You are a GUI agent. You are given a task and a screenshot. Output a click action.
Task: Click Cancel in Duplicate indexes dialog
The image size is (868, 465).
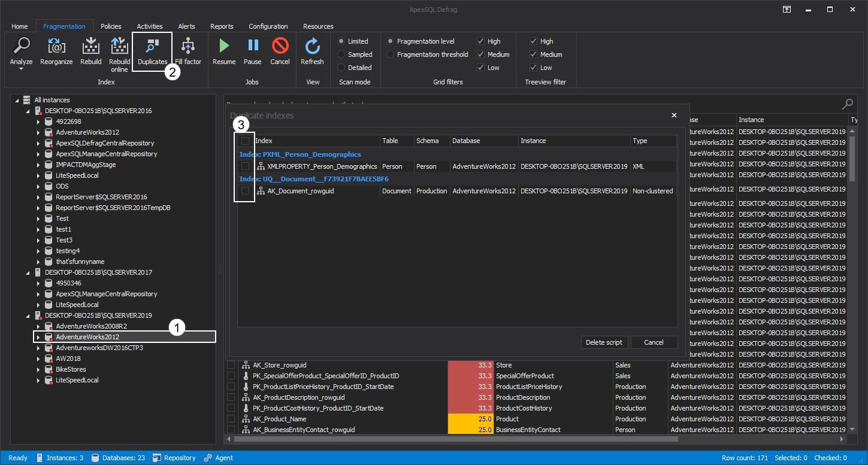coord(654,342)
